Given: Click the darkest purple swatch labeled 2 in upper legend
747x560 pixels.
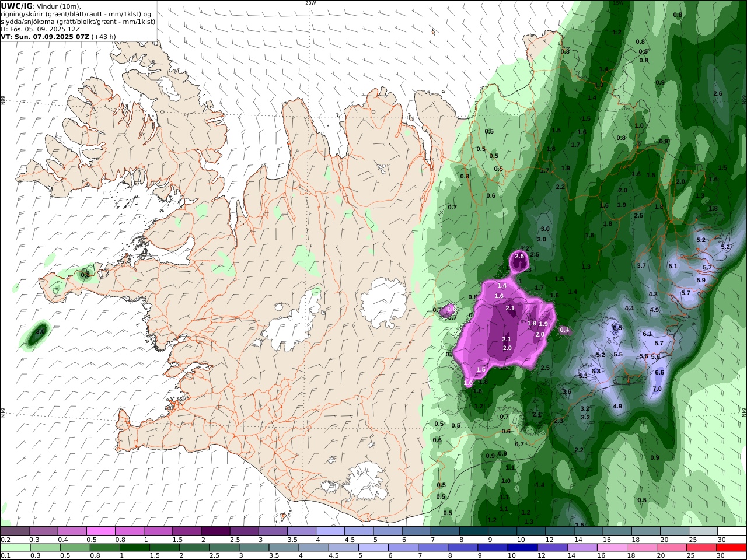Looking at the screenshot, I should tap(215, 531).
